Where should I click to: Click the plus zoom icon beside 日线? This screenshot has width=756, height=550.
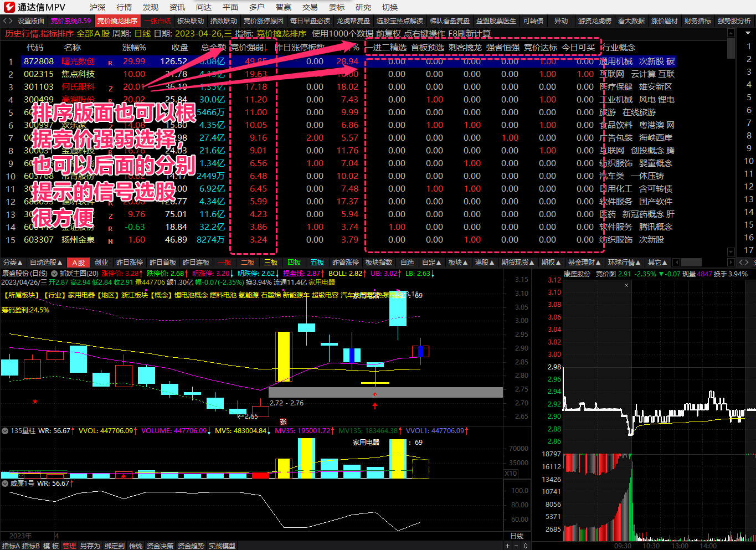pyautogui.click(x=507, y=546)
